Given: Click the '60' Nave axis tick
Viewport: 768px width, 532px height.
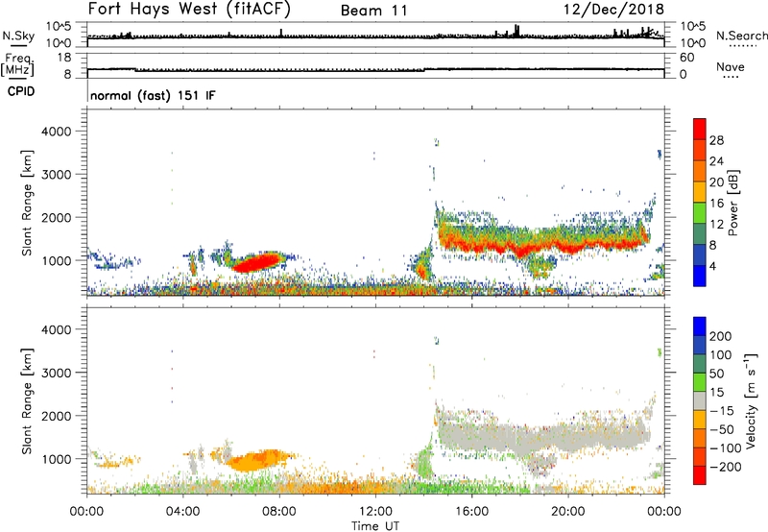Looking at the screenshot, I should click(687, 58).
